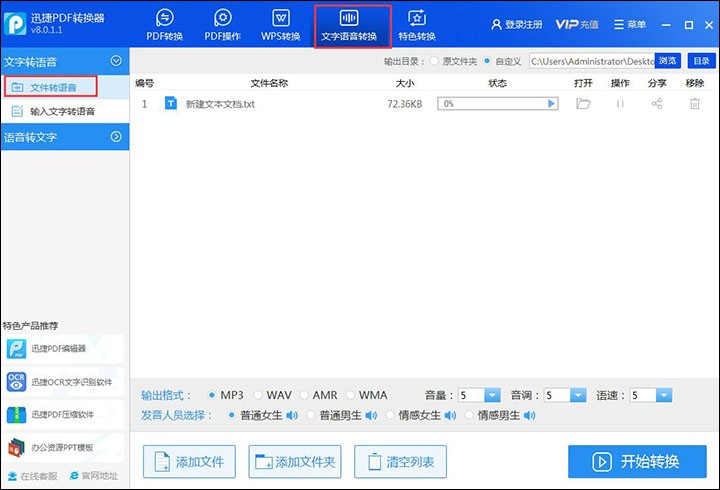Expand the 语音转文字 section
720x490 pixels.
tap(116, 136)
